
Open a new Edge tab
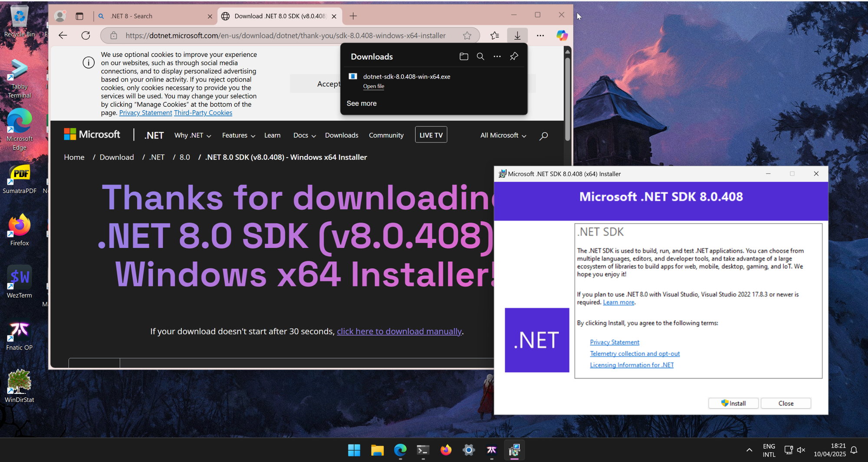tap(353, 16)
